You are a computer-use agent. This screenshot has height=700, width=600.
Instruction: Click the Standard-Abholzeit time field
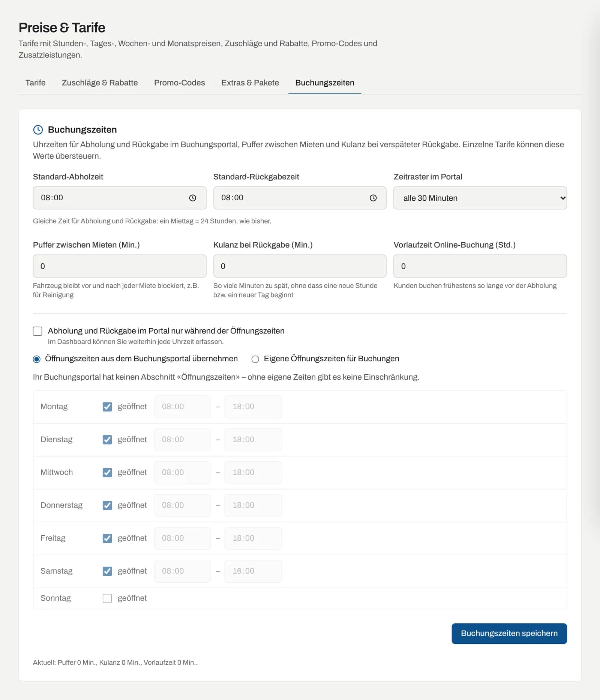pos(120,198)
